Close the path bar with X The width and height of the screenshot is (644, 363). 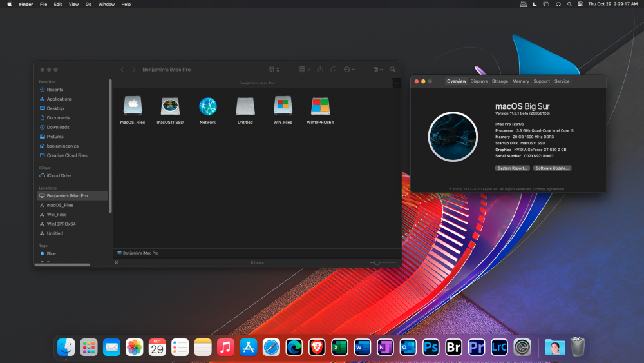[117, 262]
